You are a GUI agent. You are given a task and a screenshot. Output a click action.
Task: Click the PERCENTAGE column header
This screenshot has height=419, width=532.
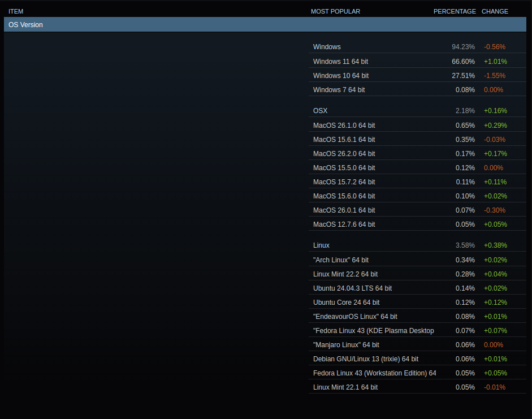pyautogui.click(x=455, y=11)
